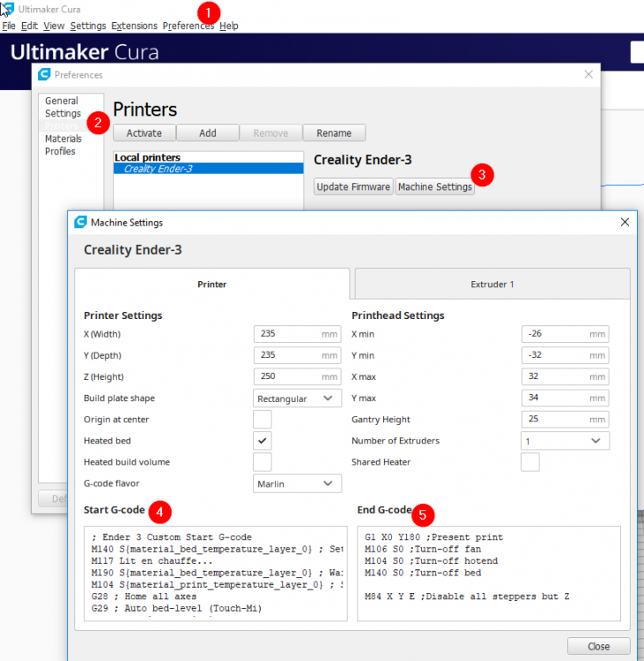The width and height of the screenshot is (644, 661).
Task: Select Creality Ender-3 in Local printers list
Action: 208,168
